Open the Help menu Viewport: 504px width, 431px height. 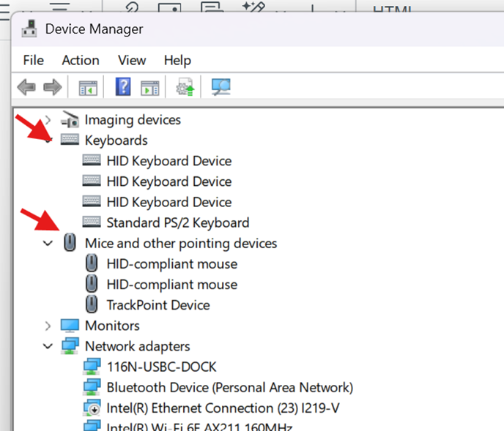[x=177, y=60]
